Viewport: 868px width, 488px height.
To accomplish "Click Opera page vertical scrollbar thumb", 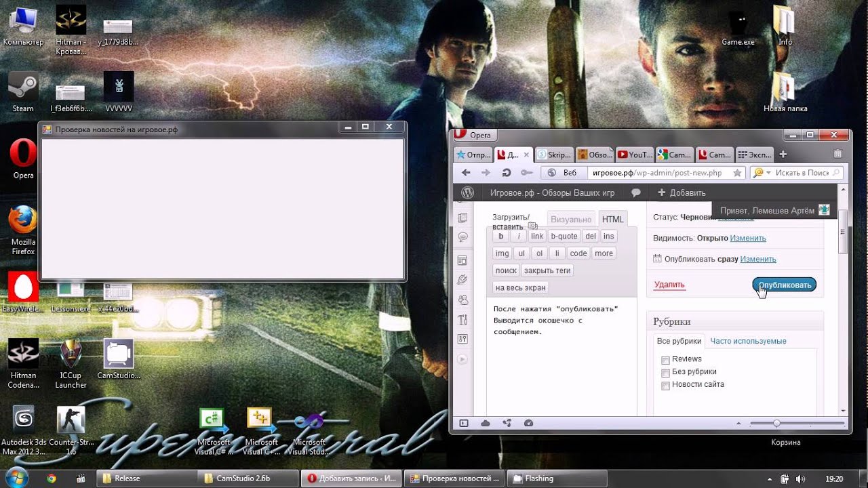I will point(843,232).
